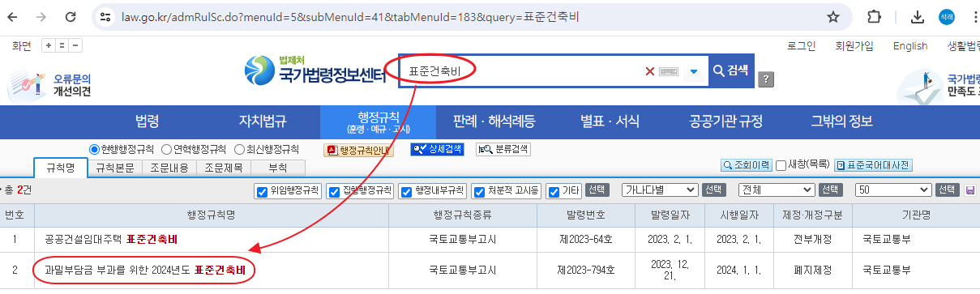The width and height of the screenshot is (980, 294).
Task: Select 최신행정규칙 radio button
Action: coord(239,149)
